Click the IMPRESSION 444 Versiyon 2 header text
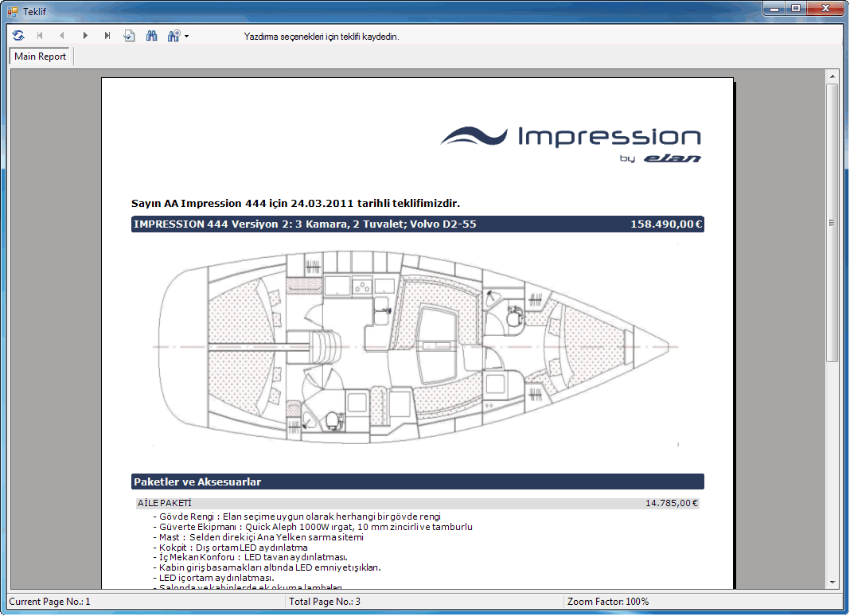Viewport: 850px width, 616px height. 305,224
